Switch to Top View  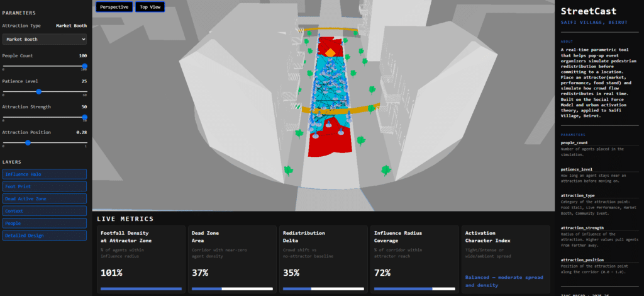[149, 7]
